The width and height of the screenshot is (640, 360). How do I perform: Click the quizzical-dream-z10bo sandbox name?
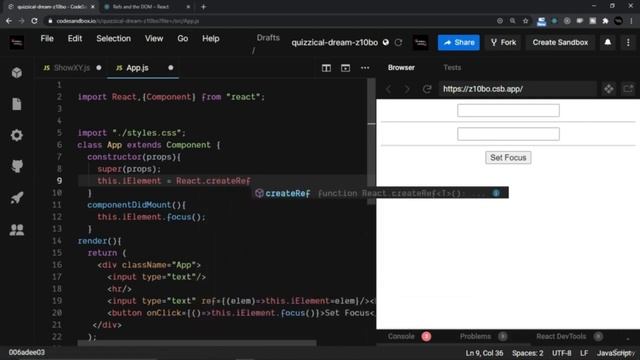[x=335, y=42]
